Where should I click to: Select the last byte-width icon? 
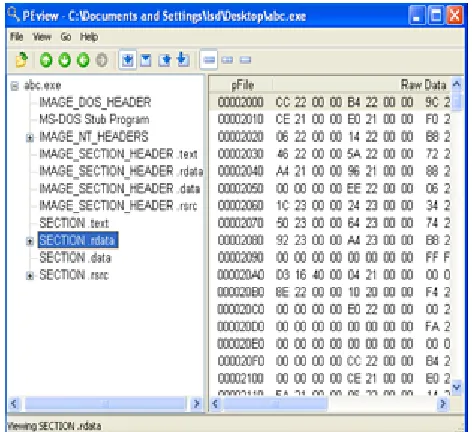(245, 60)
